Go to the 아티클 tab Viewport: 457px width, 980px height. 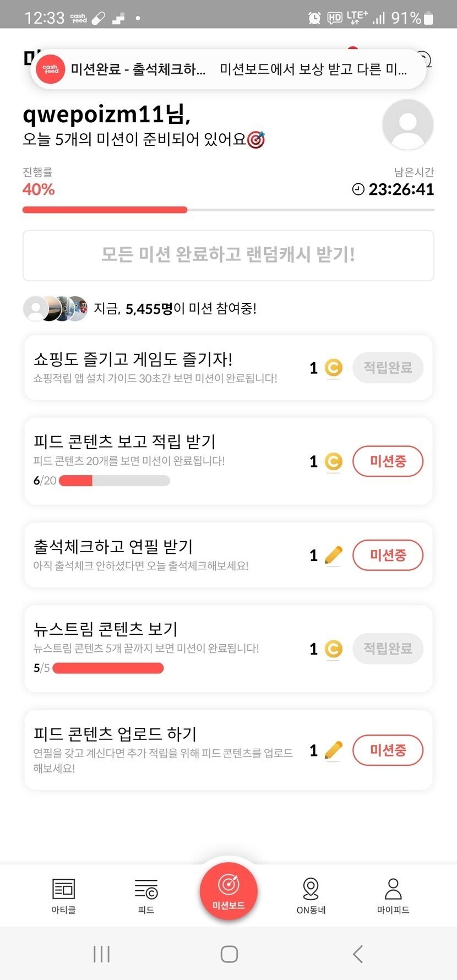coord(63,896)
